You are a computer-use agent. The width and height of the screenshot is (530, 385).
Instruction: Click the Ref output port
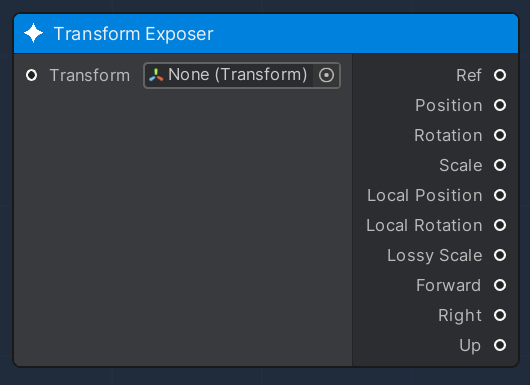click(500, 75)
